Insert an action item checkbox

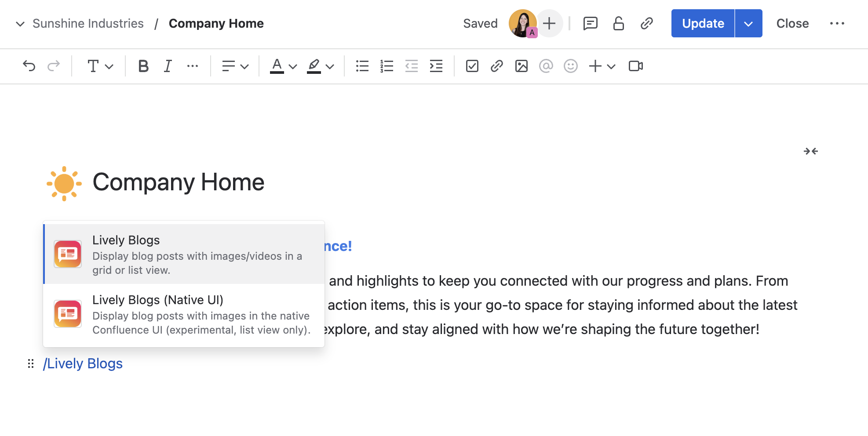click(472, 66)
